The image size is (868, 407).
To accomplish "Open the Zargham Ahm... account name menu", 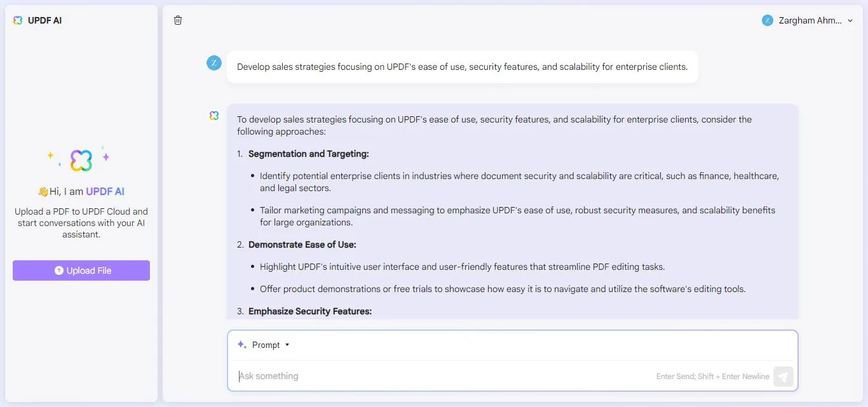I will pyautogui.click(x=810, y=20).
